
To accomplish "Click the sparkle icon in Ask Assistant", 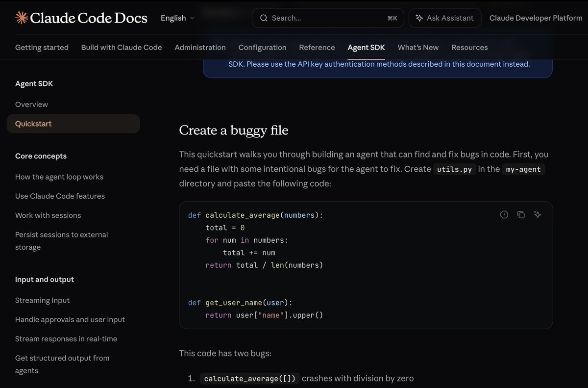I will click(x=419, y=18).
